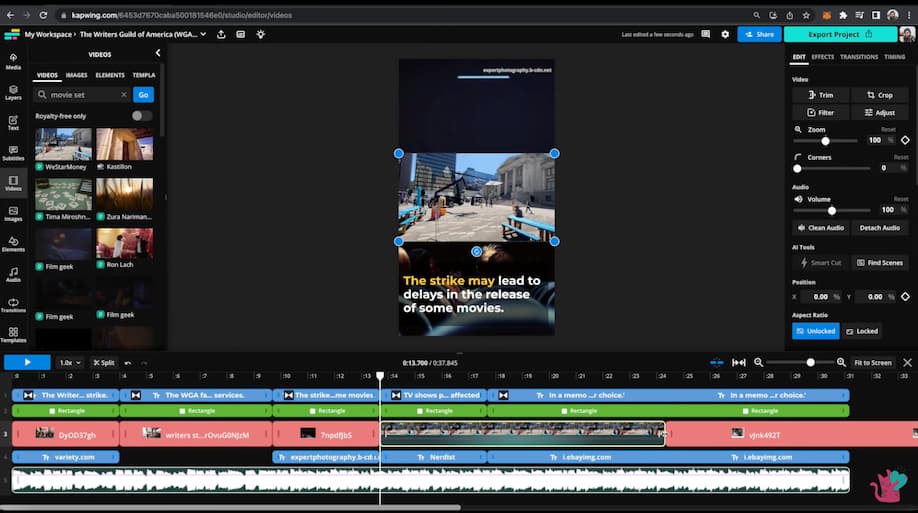The image size is (918, 513).
Task: Switch to the Effects tab
Action: point(822,57)
